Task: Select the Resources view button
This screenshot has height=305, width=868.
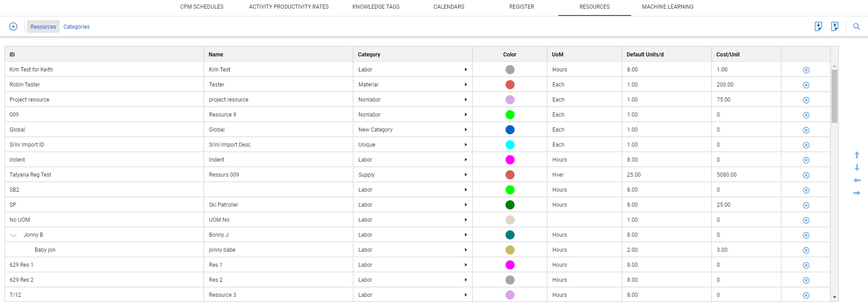Action: pyautogui.click(x=43, y=27)
